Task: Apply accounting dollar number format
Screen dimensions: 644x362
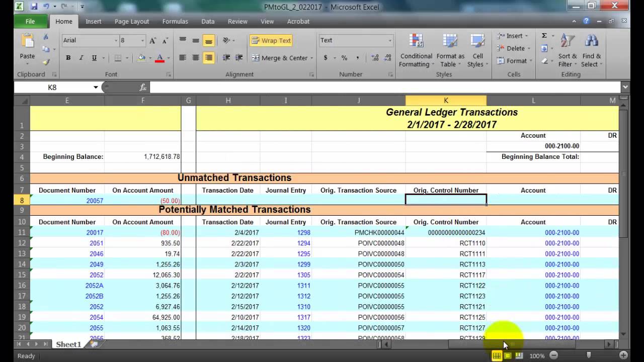Action: 326,58
